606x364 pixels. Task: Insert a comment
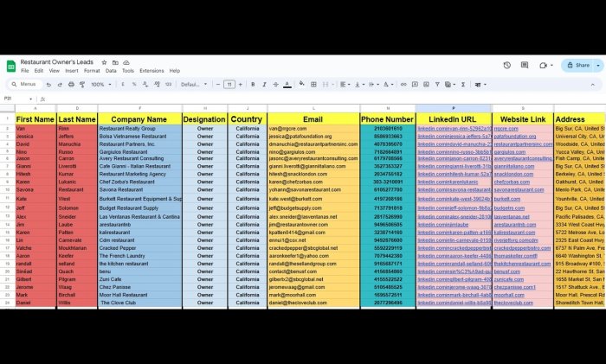tap(415, 84)
